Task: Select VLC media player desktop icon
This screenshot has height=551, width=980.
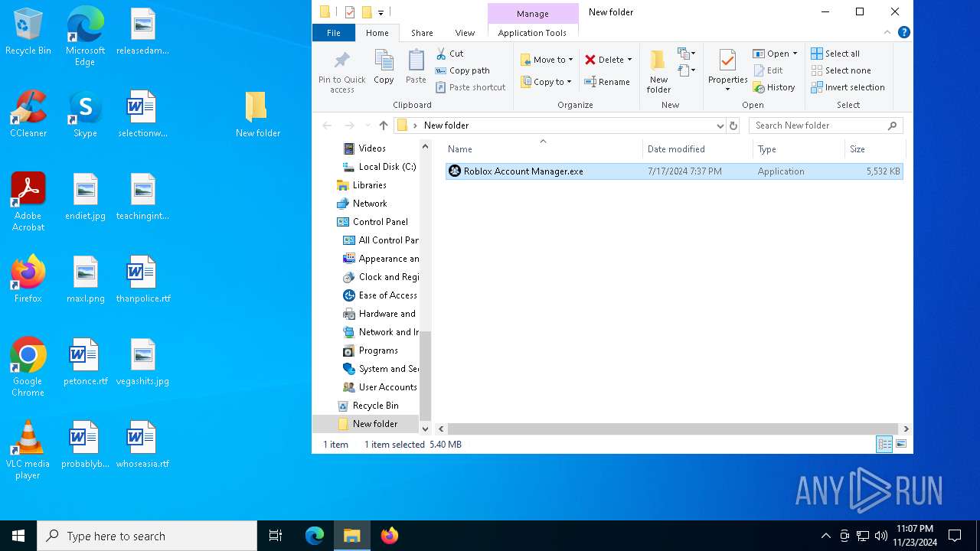Action: pos(28,450)
